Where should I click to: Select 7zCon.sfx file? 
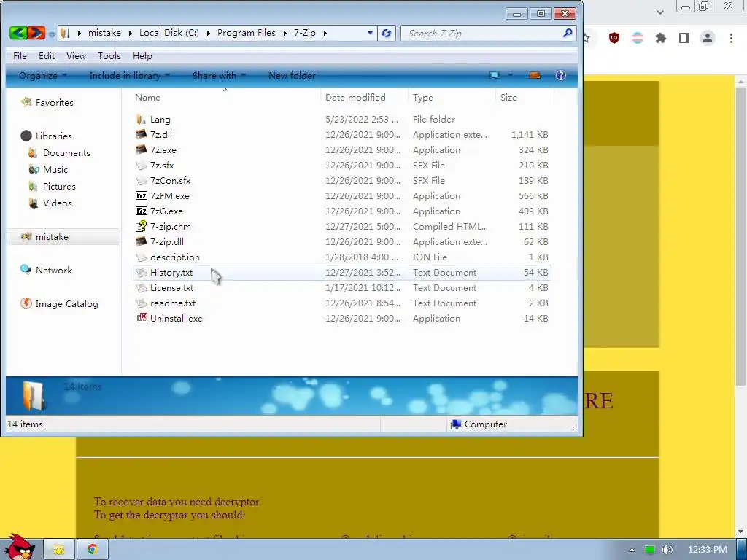[341, 181]
